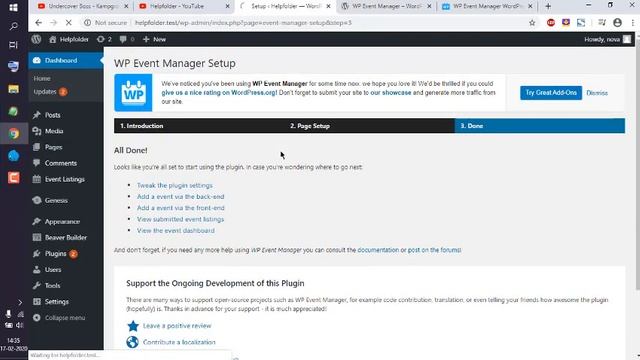The image size is (640, 360).
Task: Click Add a event via back-end
Action: click(180, 196)
